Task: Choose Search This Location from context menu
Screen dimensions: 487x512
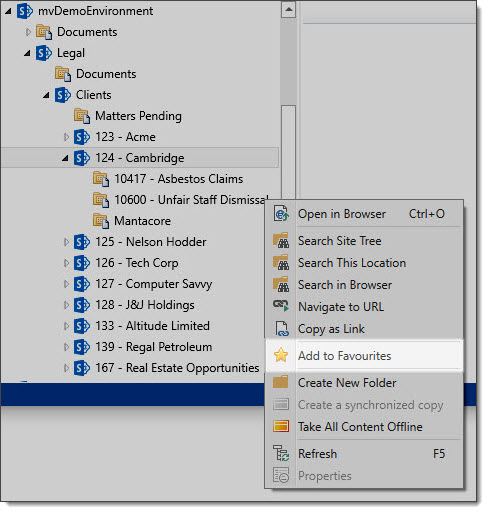Action: pyautogui.click(x=352, y=263)
